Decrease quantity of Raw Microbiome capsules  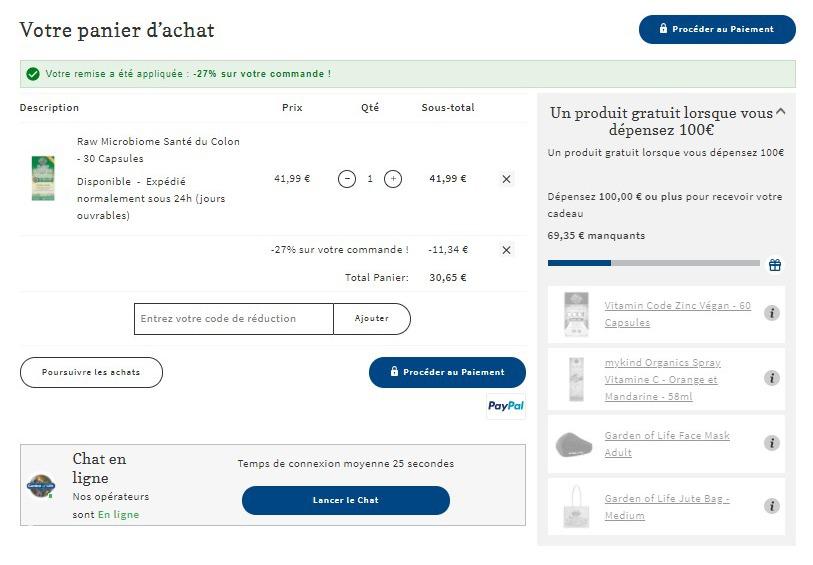pyautogui.click(x=347, y=179)
